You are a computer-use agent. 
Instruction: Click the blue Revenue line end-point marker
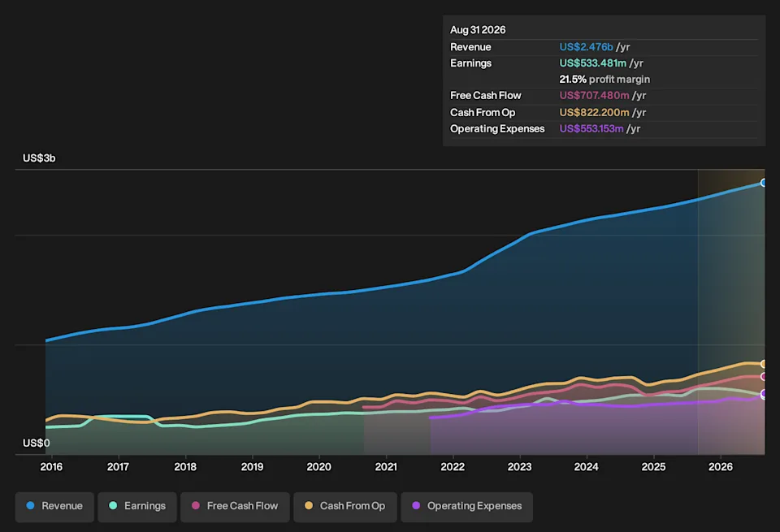(764, 183)
